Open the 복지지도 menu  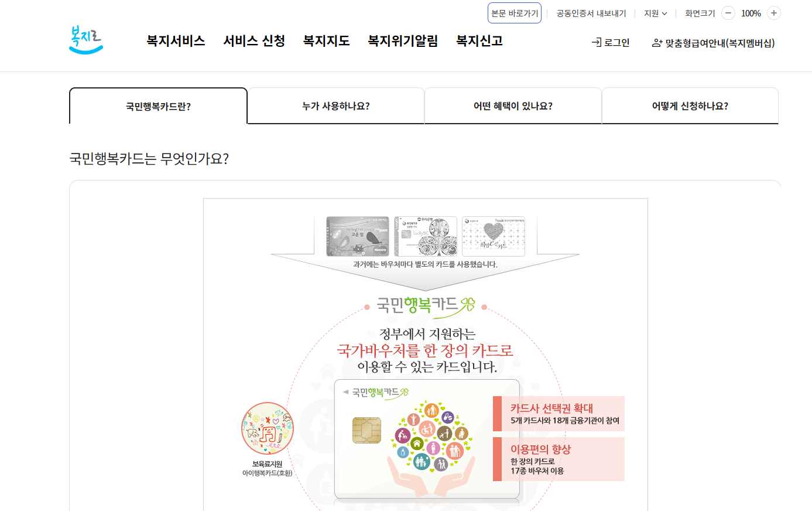[x=326, y=40]
